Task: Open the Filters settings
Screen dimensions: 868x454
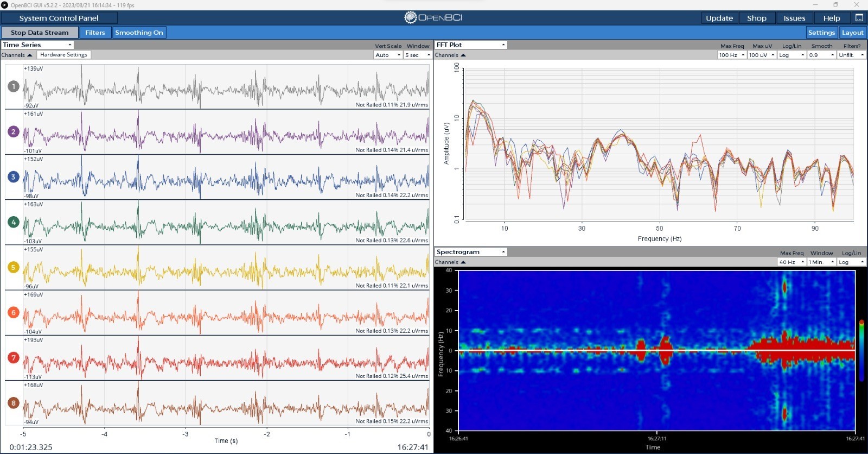Action: (95, 33)
